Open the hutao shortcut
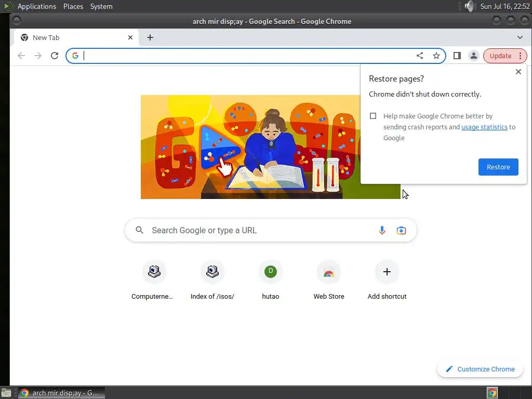The height and width of the screenshot is (399, 532). click(270, 280)
